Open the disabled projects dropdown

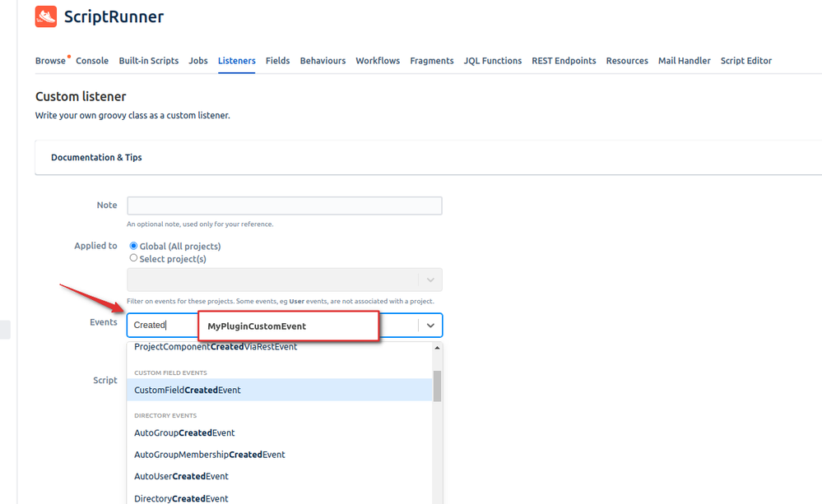pos(285,280)
